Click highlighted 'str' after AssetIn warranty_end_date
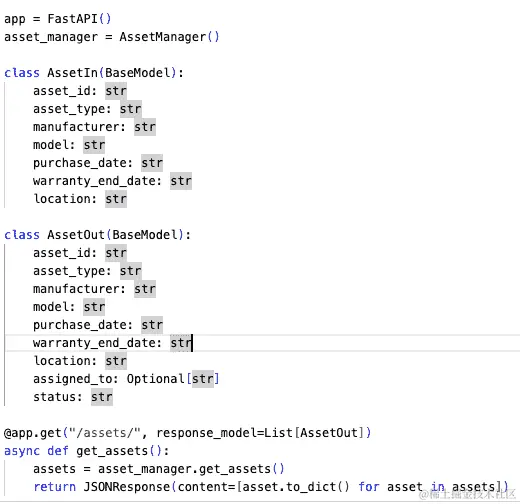Image resolution: width=520 pixels, height=504 pixels. [181, 181]
